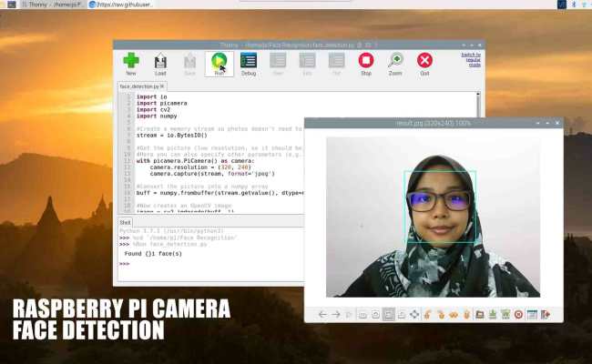Click the 'import io' code line
The height and width of the screenshot is (364, 592).
(x=151, y=97)
